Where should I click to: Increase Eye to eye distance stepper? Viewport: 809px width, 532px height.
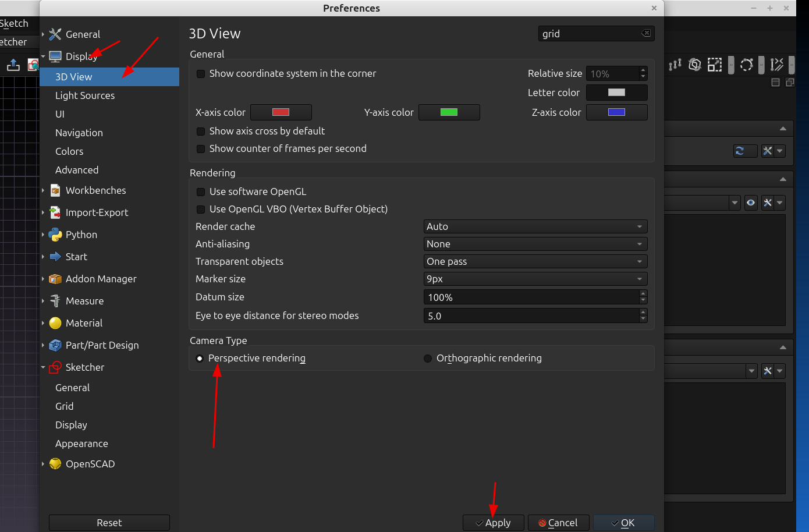(x=643, y=312)
